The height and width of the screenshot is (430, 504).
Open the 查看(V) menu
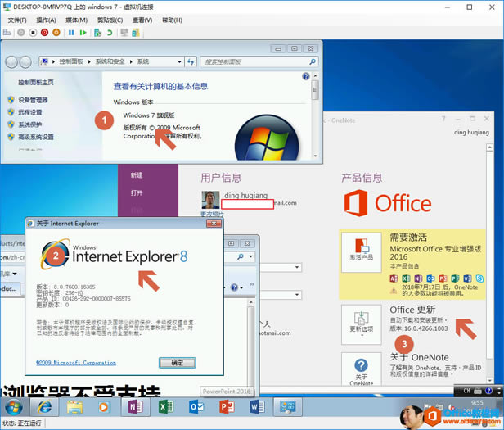pyautogui.click(x=142, y=20)
